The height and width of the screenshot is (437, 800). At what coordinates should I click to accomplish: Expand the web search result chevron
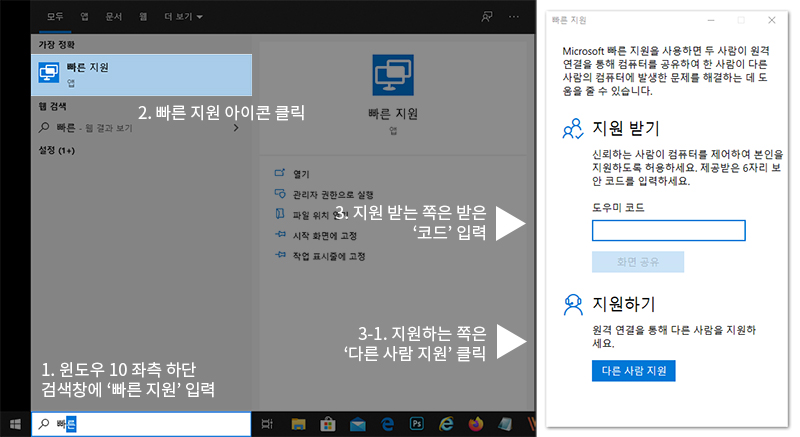[x=236, y=128]
